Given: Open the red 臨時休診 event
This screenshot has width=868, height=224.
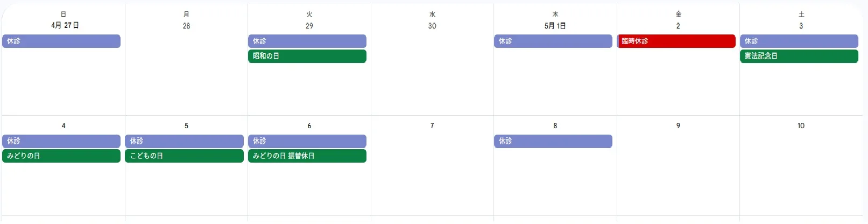Looking at the screenshot, I should [x=676, y=41].
